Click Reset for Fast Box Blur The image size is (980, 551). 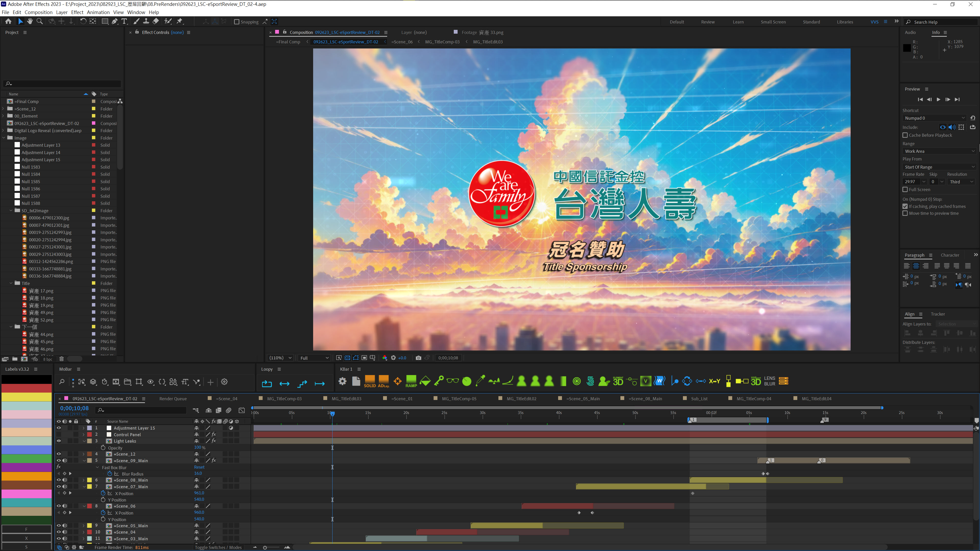tap(199, 467)
